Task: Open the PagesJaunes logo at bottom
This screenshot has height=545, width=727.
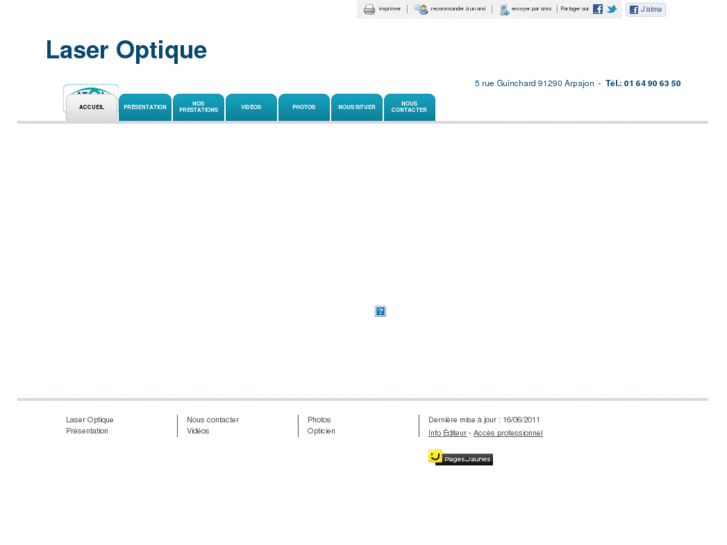Action: click(460, 457)
